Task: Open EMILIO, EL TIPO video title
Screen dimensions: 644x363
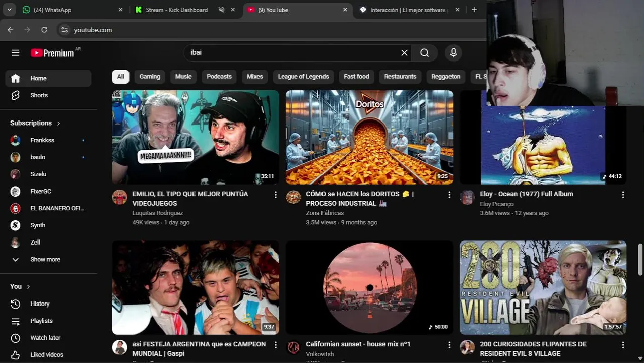Action: coord(190,199)
